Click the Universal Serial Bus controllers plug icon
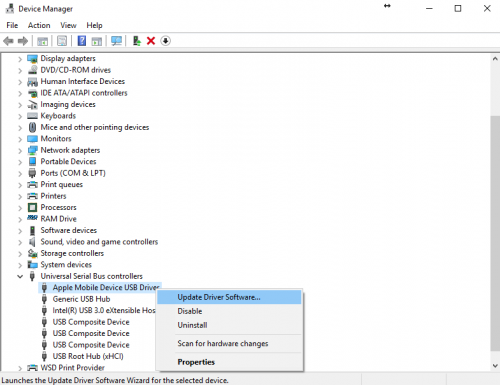The image size is (500, 385). (32, 276)
